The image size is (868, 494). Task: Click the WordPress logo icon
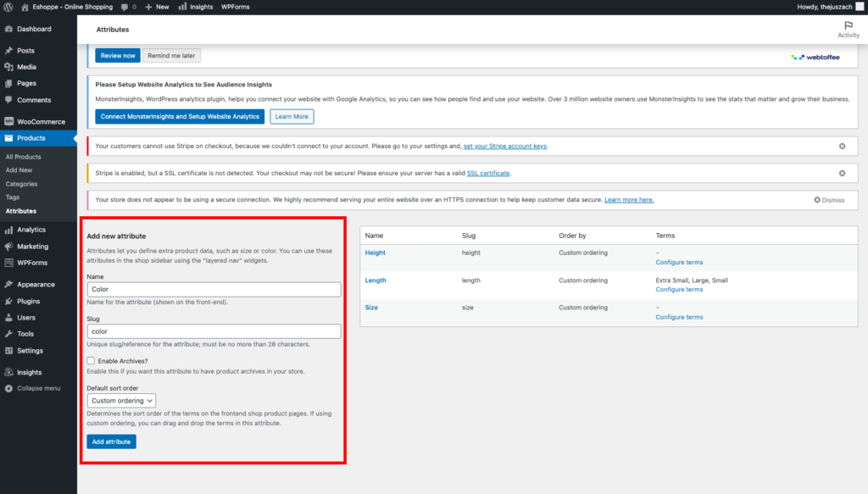(x=8, y=7)
